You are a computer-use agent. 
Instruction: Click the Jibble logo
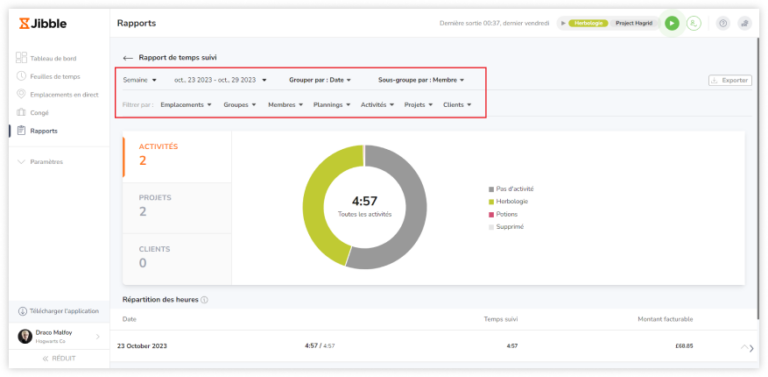tap(43, 24)
